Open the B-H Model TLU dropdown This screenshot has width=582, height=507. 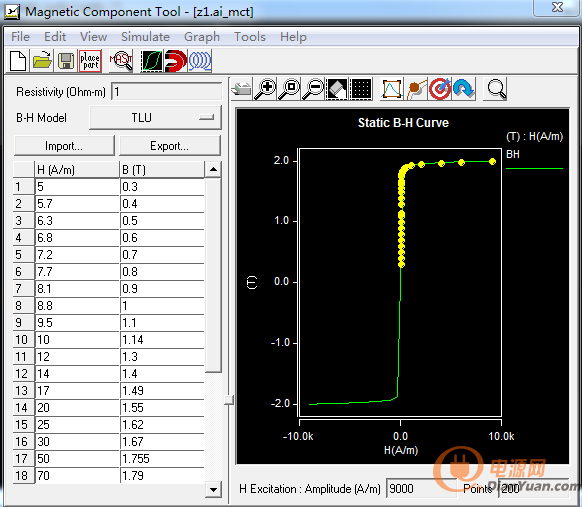coord(155,118)
